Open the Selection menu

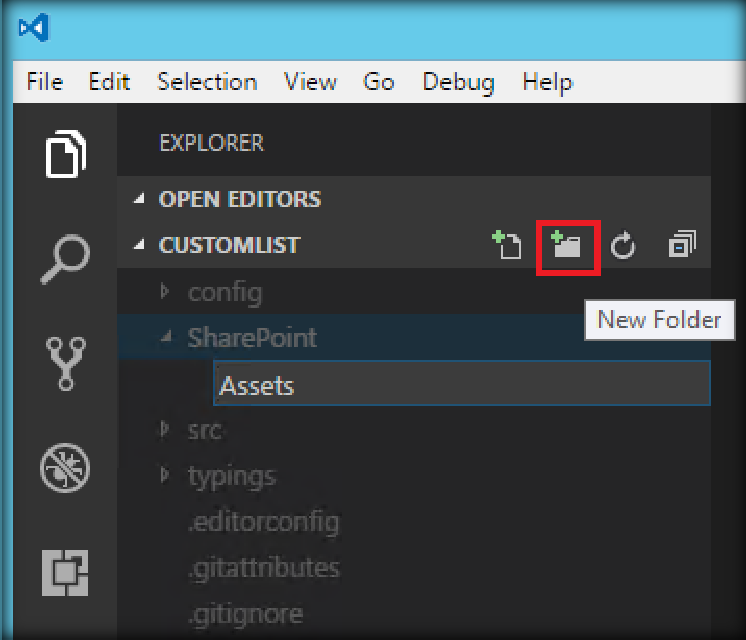pyautogui.click(x=207, y=82)
